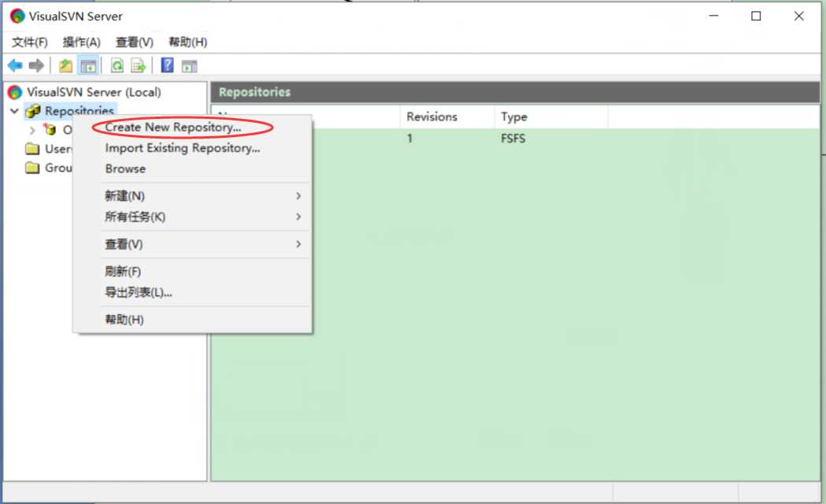Select VisualSVN Server (Local) root node

[x=94, y=92]
